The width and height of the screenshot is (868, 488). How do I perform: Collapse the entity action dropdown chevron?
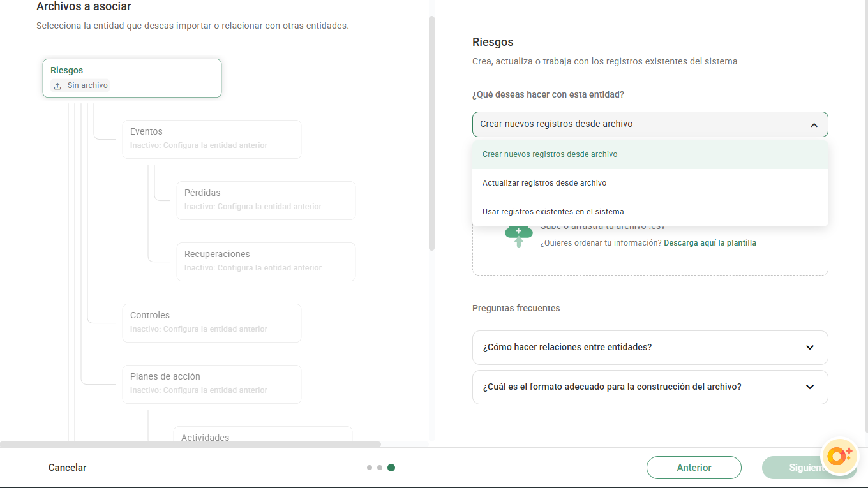[814, 125]
